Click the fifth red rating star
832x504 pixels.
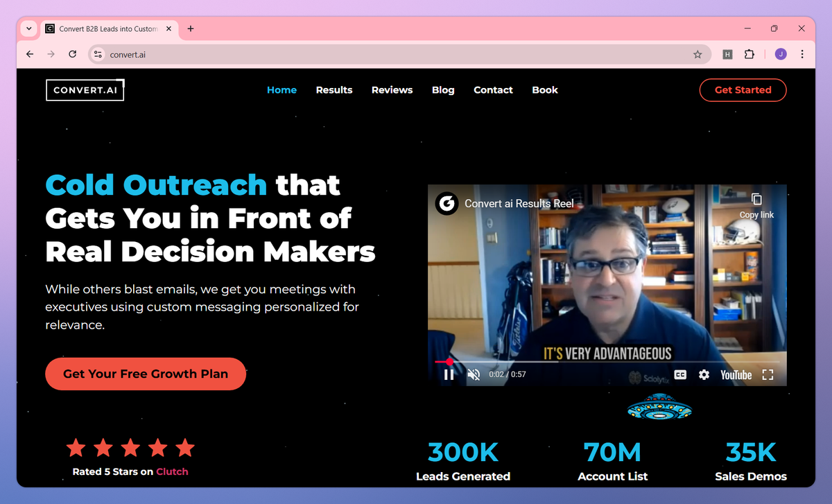[184, 448]
